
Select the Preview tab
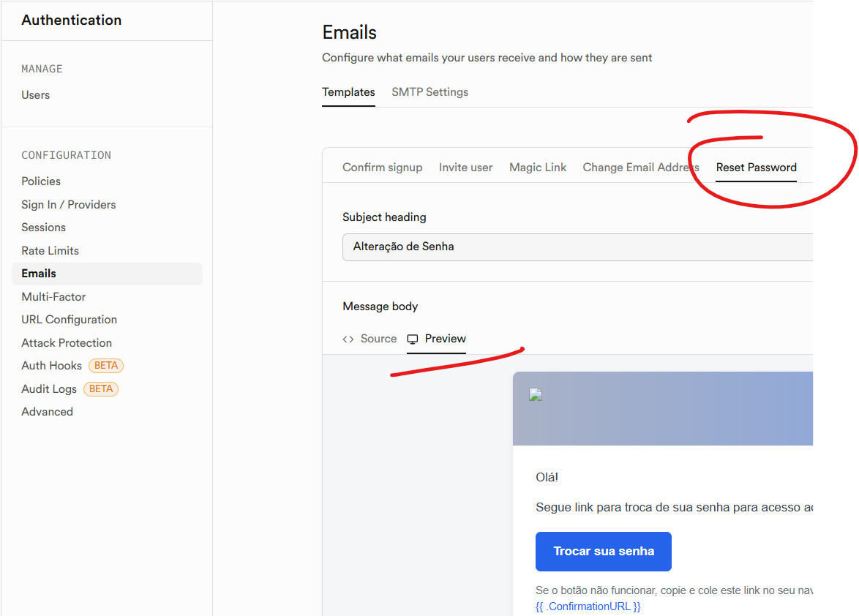pyautogui.click(x=437, y=339)
